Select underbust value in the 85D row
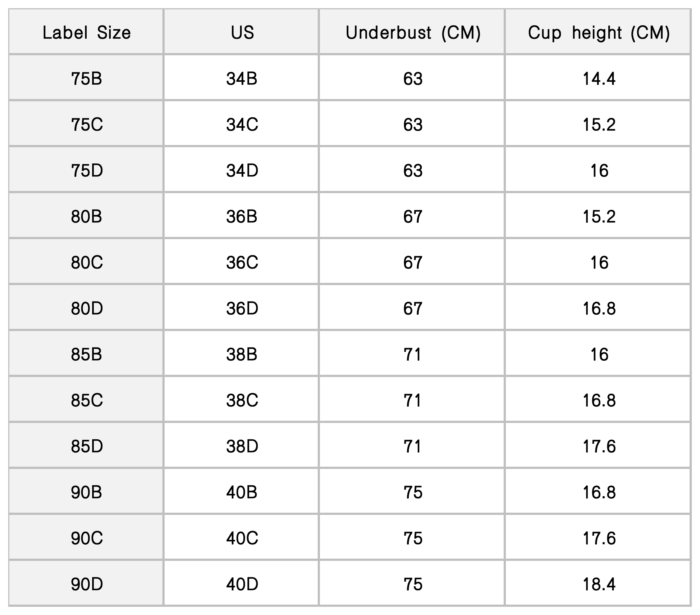Viewport: 700px width, 615px height. [x=413, y=446]
